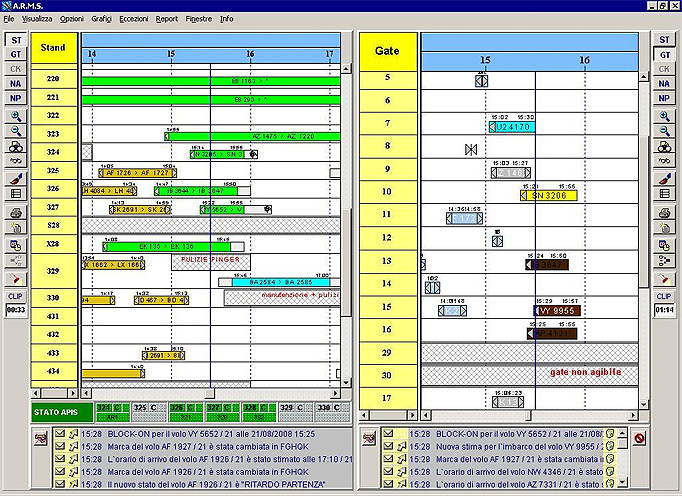Click the up arrow of the Gate chart vertical scrollbar

coord(644,77)
